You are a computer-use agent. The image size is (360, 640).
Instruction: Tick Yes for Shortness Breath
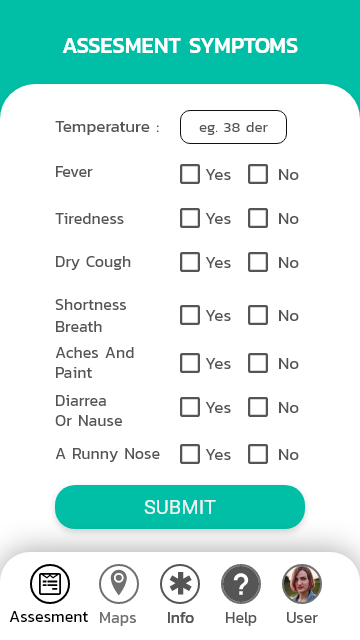click(190, 315)
